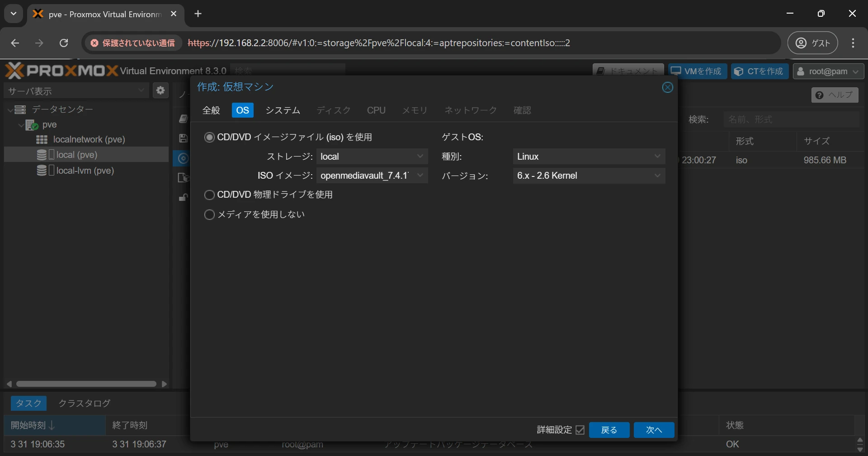
Task: Click the not-secure connection warning badge
Action: click(x=133, y=43)
